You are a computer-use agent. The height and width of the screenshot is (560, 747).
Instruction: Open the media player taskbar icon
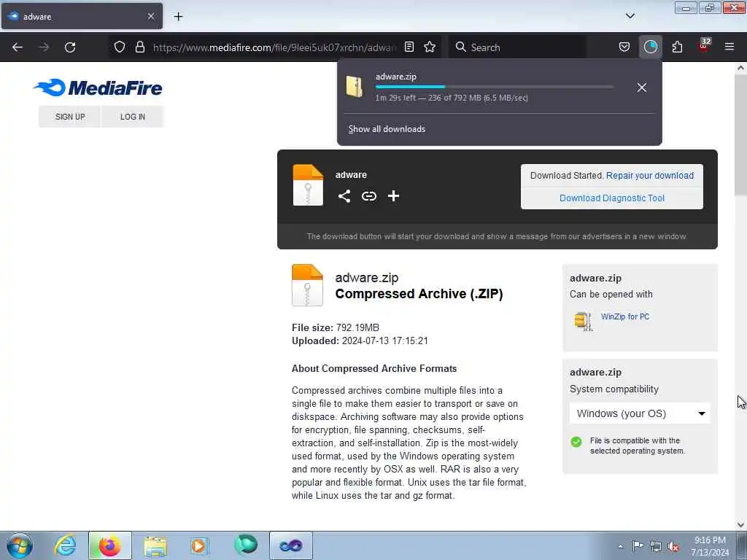(x=198, y=545)
